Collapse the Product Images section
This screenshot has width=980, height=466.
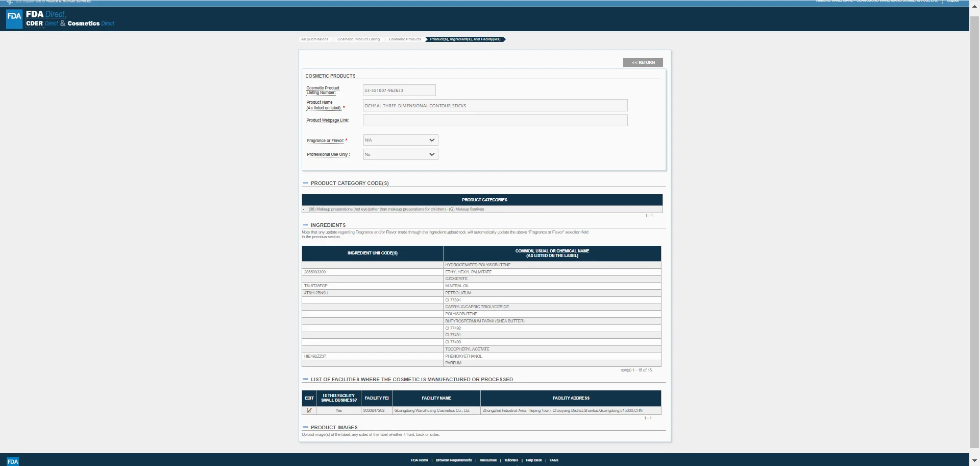[305, 427]
